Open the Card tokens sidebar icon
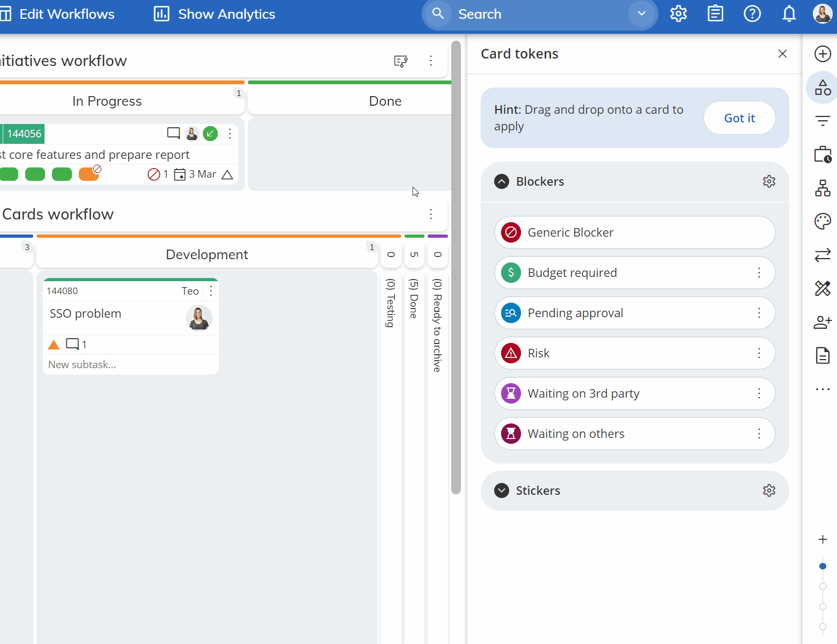 (822, 87)
